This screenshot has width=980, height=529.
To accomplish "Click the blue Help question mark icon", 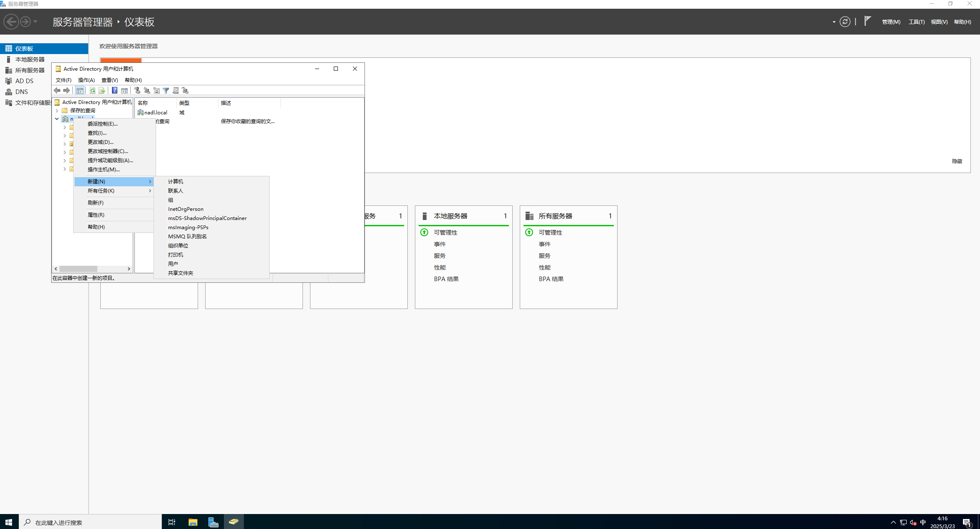I will pyautogui.click(x=114, y=91).
